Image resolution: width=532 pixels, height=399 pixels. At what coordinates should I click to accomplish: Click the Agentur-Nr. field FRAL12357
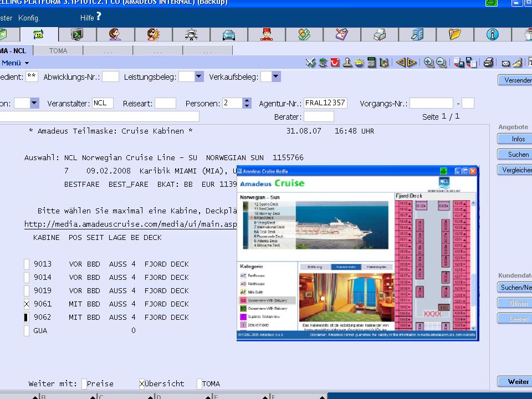[325, 103]
